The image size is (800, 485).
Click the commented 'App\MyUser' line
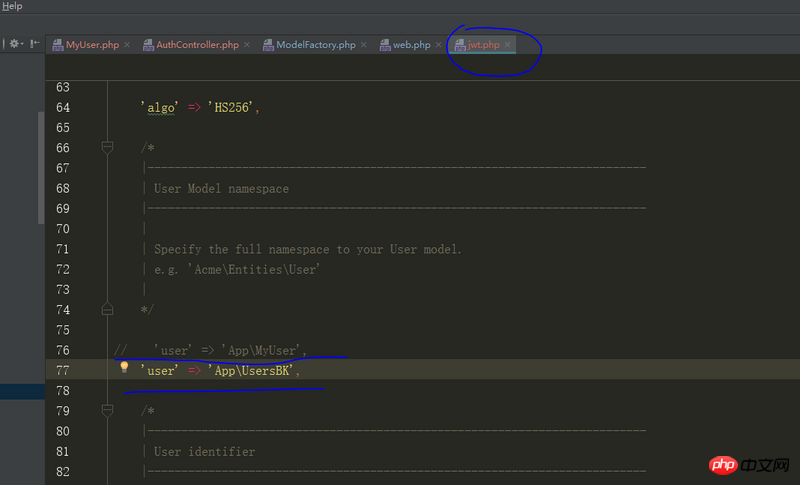pyautogui.click(x=210, y=350)
